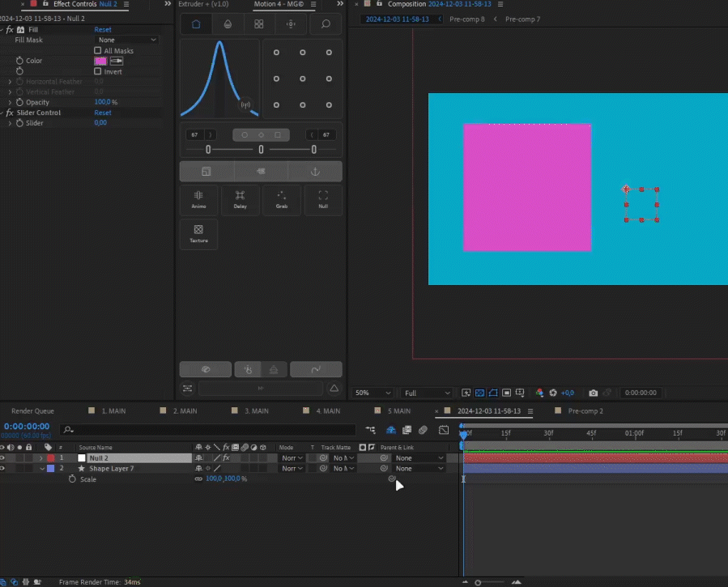Open the Motion 4 home tab icon
The width and height of the screenshot is (728, 587).
click(196, 24)
